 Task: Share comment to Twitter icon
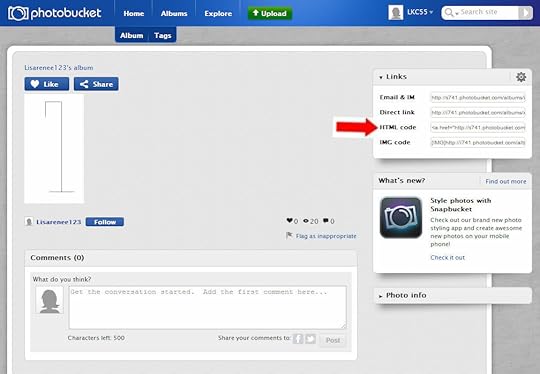click(310, 339)
